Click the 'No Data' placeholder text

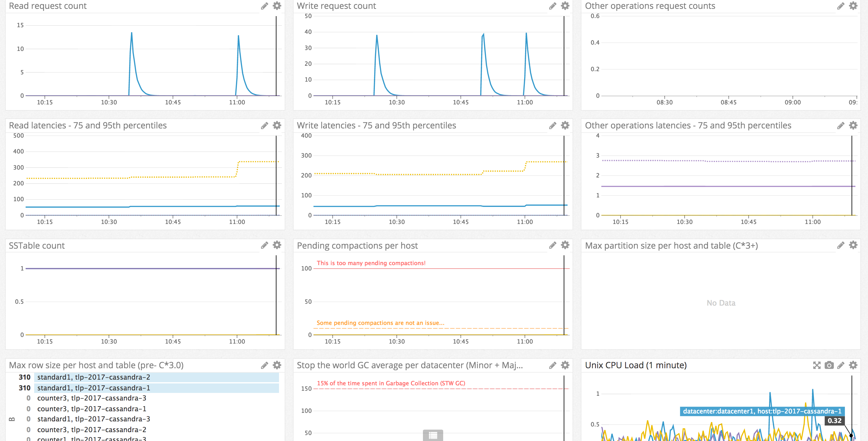click(721, 303)
